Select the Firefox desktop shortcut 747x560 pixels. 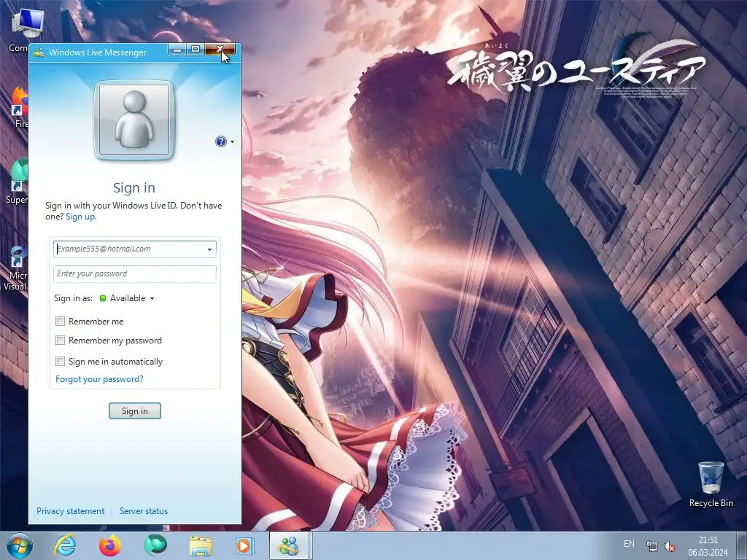point(19,107)
